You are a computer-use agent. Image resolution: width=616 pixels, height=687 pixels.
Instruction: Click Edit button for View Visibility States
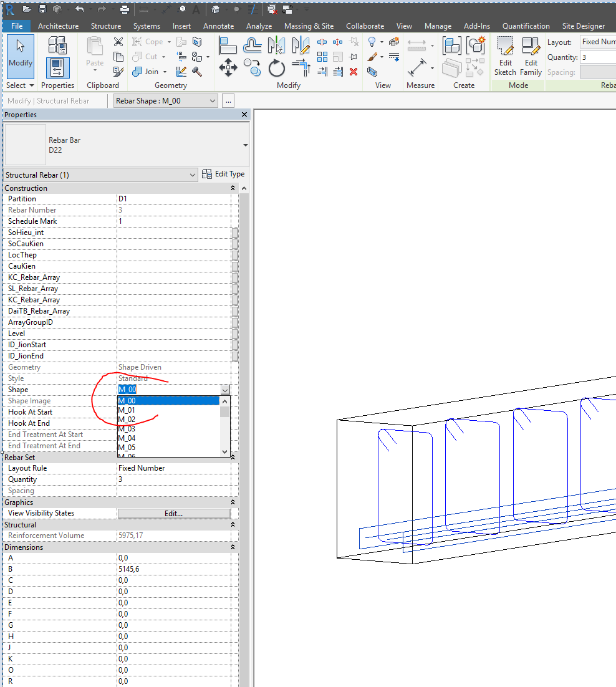(173, 514)
